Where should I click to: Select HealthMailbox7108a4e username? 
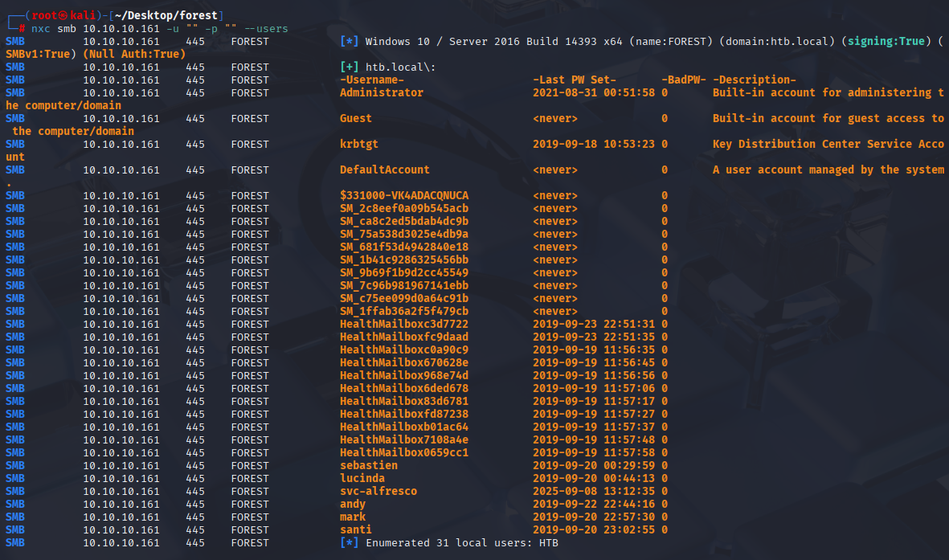click(403, 439)
